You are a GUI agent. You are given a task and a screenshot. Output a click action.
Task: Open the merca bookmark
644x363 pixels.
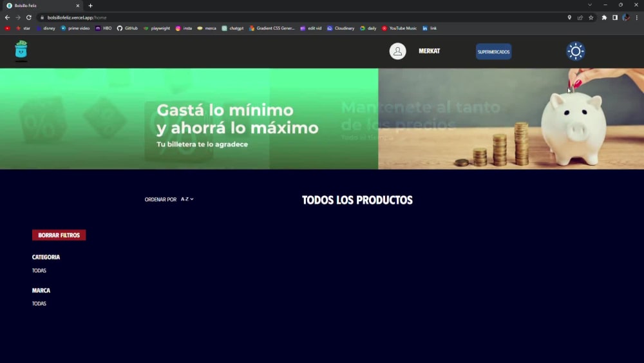point(207,28)
